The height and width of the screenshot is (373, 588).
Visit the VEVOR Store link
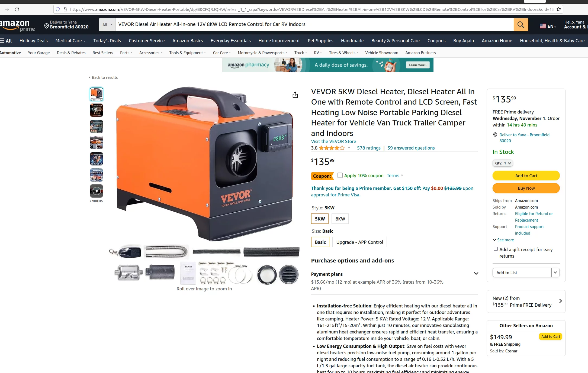tap(333, 141)
